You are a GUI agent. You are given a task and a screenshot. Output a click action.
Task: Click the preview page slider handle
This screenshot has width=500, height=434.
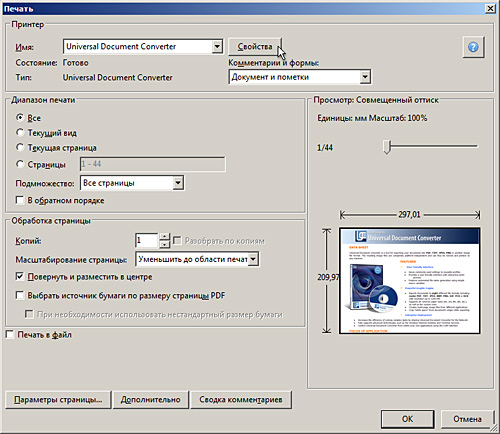click(387, 147)
